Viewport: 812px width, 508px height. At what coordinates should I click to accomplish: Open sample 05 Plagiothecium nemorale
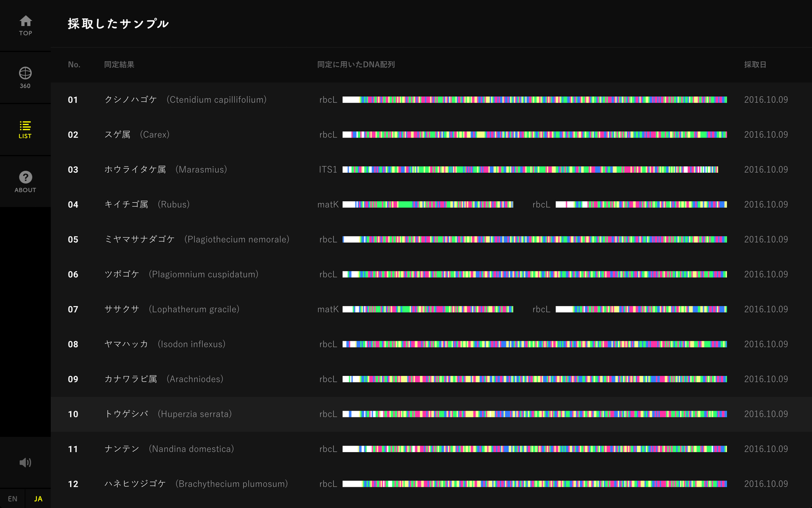tap(197, 240)
